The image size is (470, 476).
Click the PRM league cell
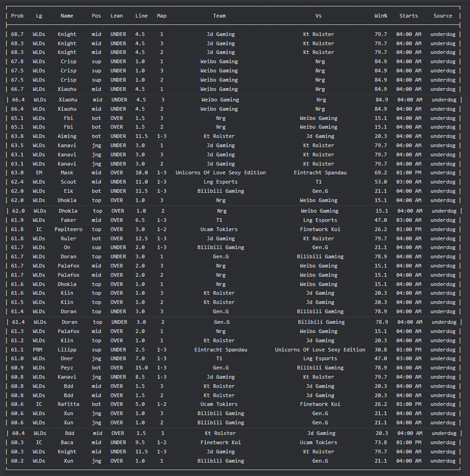38,350
